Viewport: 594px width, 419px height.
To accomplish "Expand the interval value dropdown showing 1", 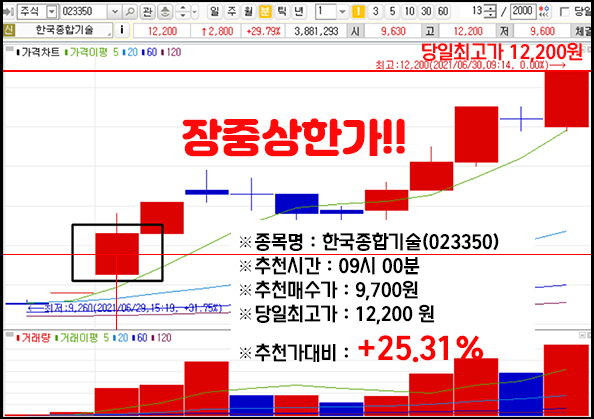I will [x=342, y=12].
